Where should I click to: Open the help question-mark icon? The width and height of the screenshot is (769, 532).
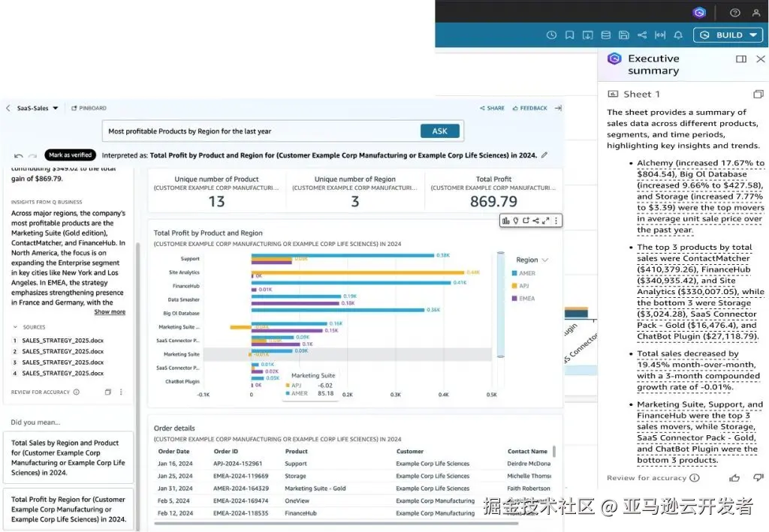coord(734,13)
